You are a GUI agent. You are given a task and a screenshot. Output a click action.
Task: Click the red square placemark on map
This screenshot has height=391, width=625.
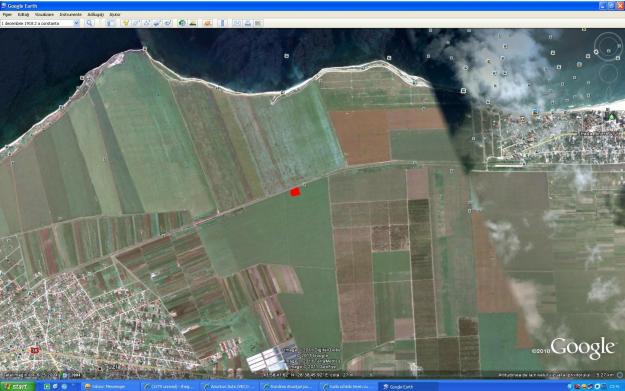[295, 192]
